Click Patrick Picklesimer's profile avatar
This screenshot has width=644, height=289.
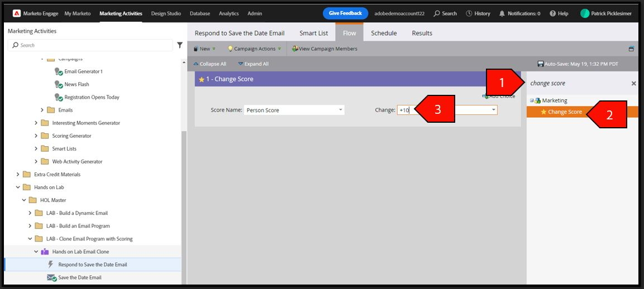(585, 13)
